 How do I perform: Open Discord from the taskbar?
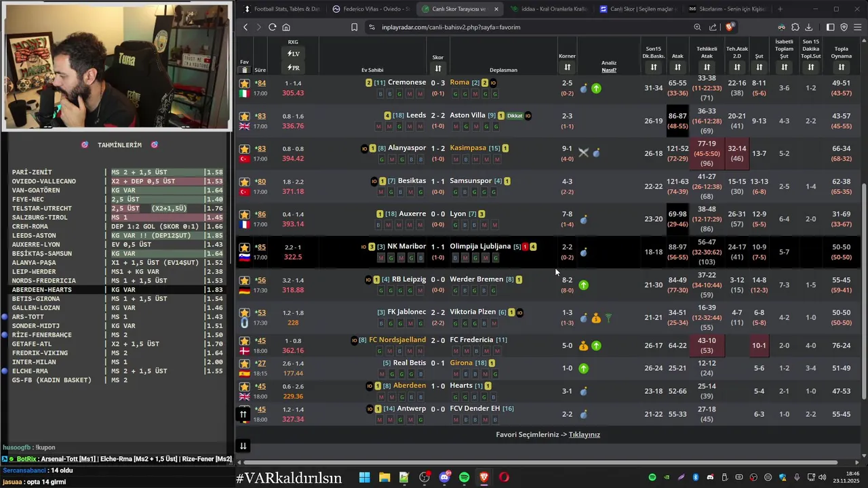444,477
